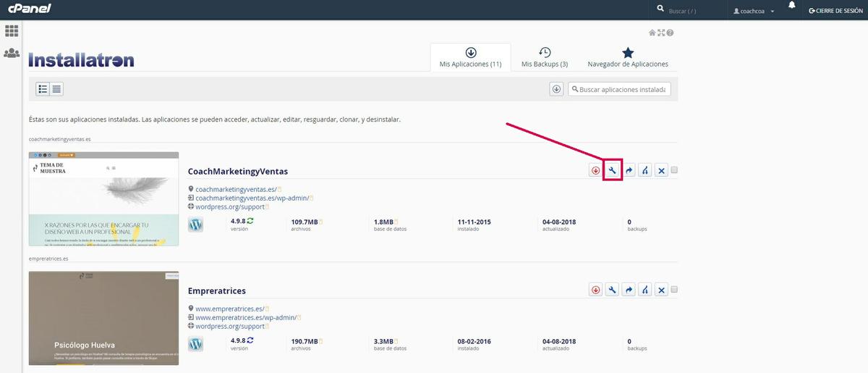Open the Mis Aplicaciones (11) tab

tap(470, 58)
